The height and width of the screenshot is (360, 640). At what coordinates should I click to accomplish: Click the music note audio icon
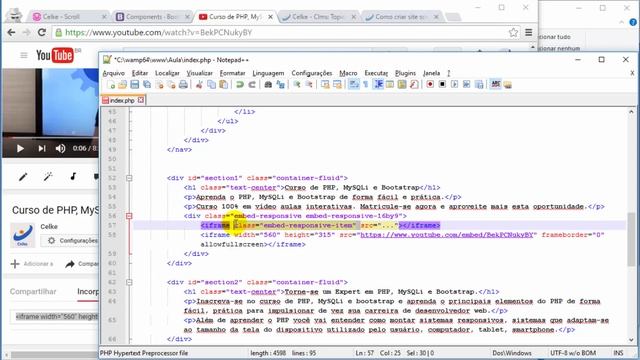[73, 177]
